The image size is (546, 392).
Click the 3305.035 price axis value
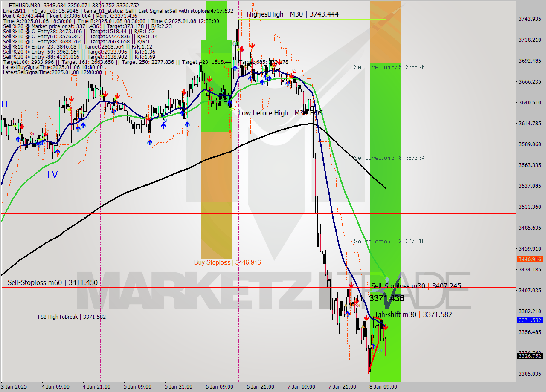[x=529, y=374]
